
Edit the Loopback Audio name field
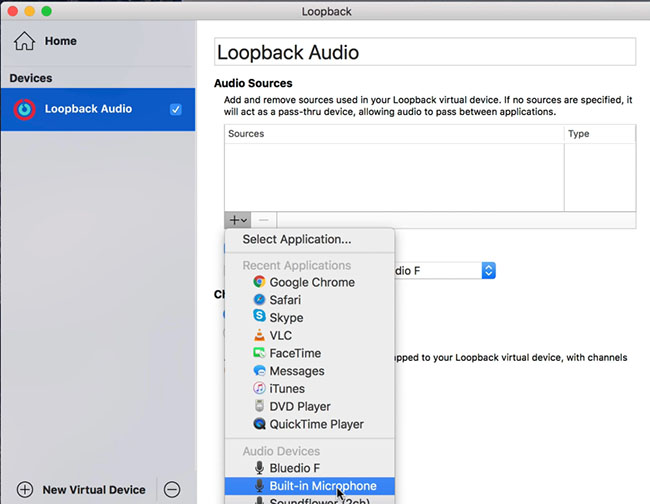[x=425, y=52]
